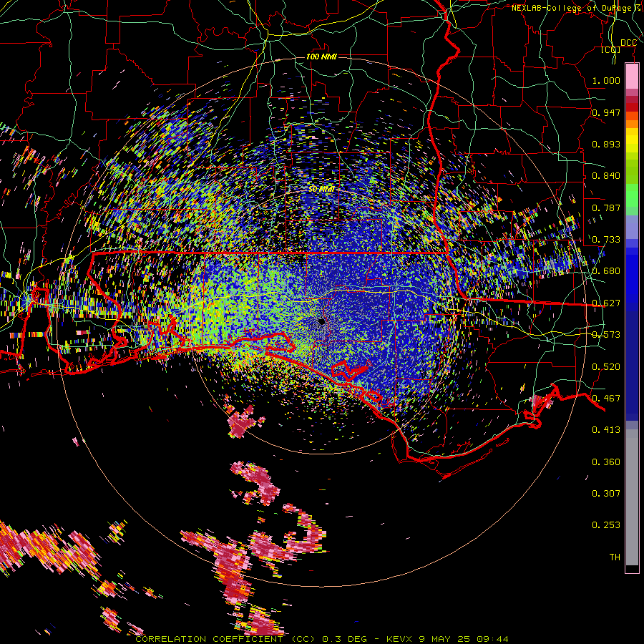Click the 09:44 timestamp in the caption

point(492,639)
